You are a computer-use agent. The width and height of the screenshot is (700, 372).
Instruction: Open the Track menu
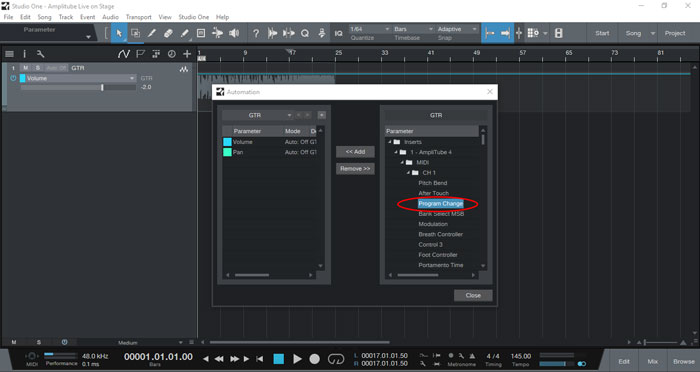(x=66, y=17)
